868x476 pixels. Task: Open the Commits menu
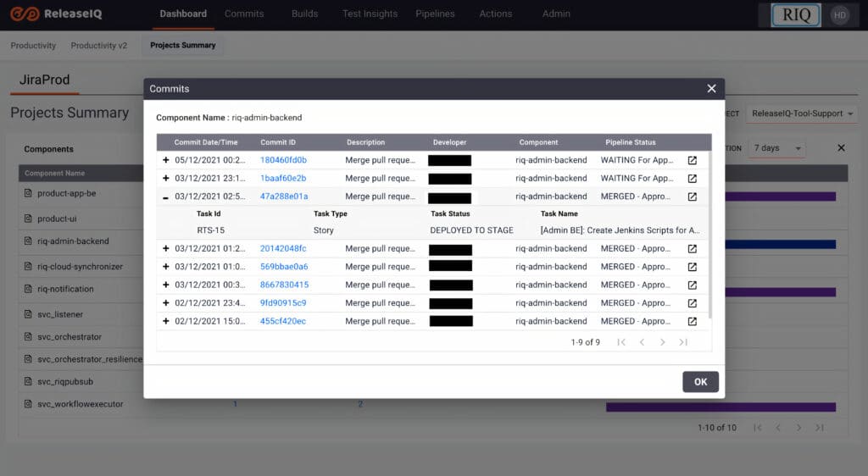tap(244, 14)
